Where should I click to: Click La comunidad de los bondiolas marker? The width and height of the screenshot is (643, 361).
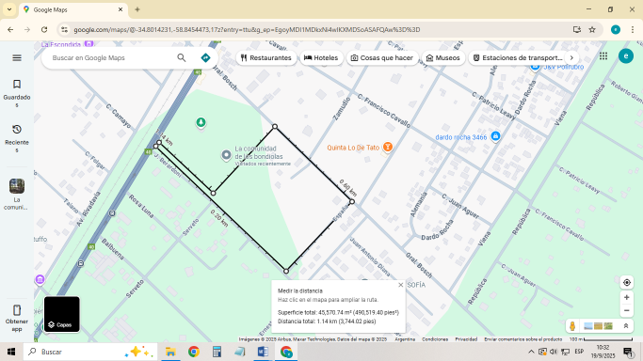[x=226, y=155]
